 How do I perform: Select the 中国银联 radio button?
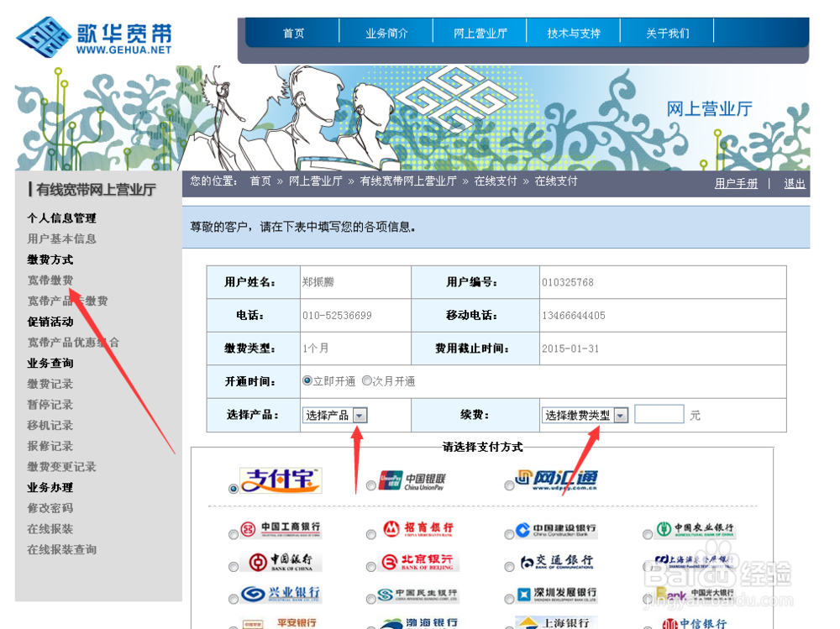pyautogui.click(x=370, y=485)
